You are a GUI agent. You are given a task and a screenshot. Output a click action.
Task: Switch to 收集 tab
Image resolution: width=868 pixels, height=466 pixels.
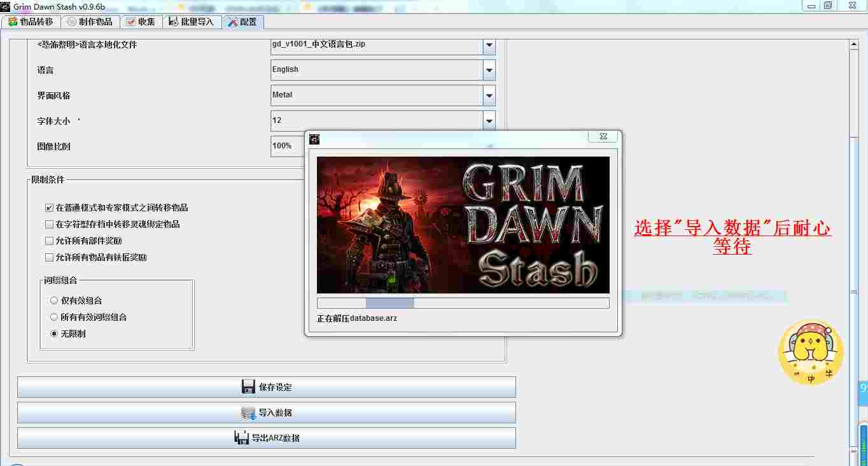point(141,22)
